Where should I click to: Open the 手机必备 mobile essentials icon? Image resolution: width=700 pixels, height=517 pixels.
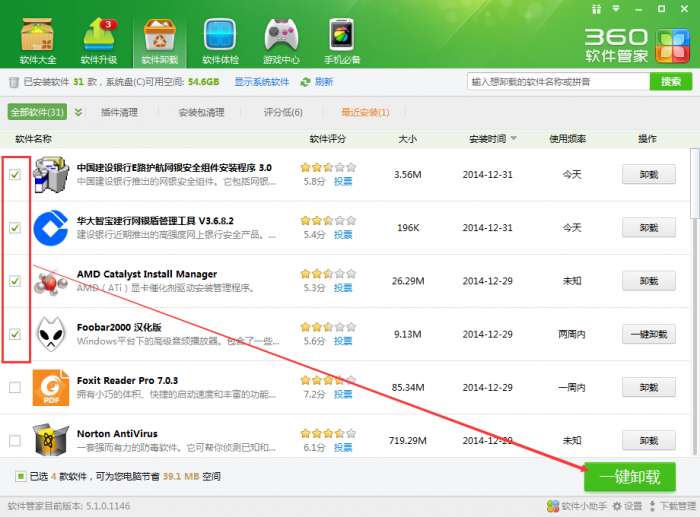point(342,42)
